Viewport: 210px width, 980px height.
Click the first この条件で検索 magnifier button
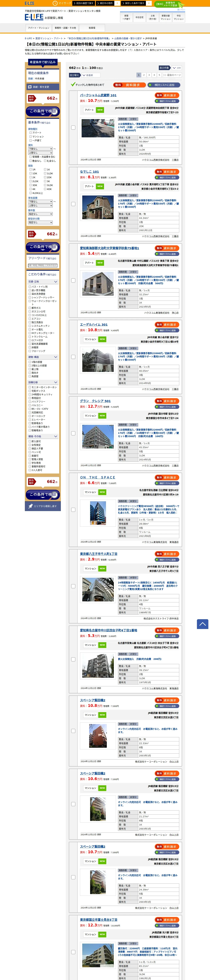43,111
